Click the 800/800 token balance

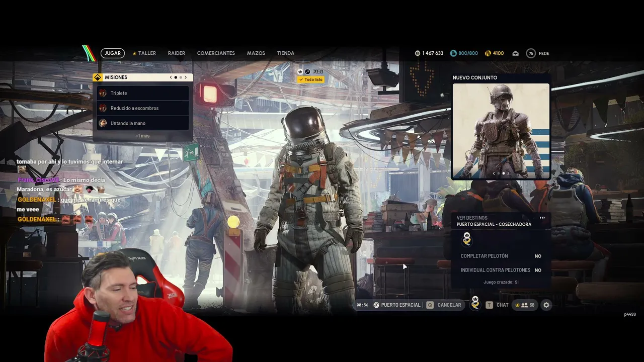point(468,53)
